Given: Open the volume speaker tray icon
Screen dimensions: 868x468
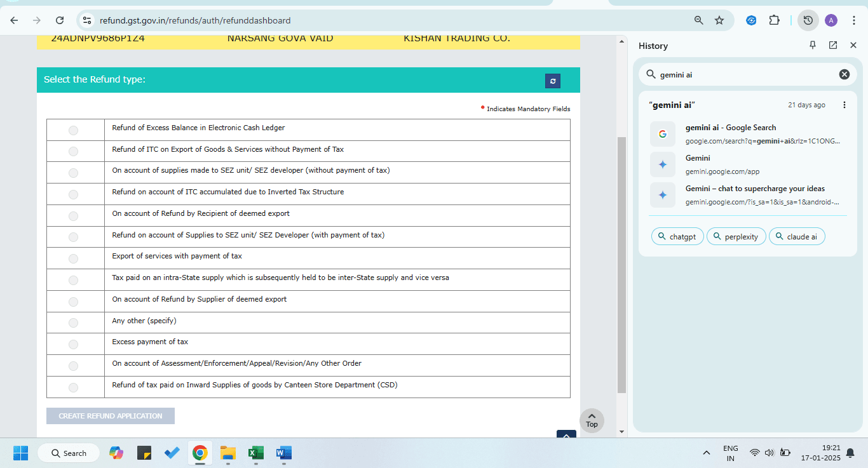Looking at the screenshot, I should tap(770, 453).
